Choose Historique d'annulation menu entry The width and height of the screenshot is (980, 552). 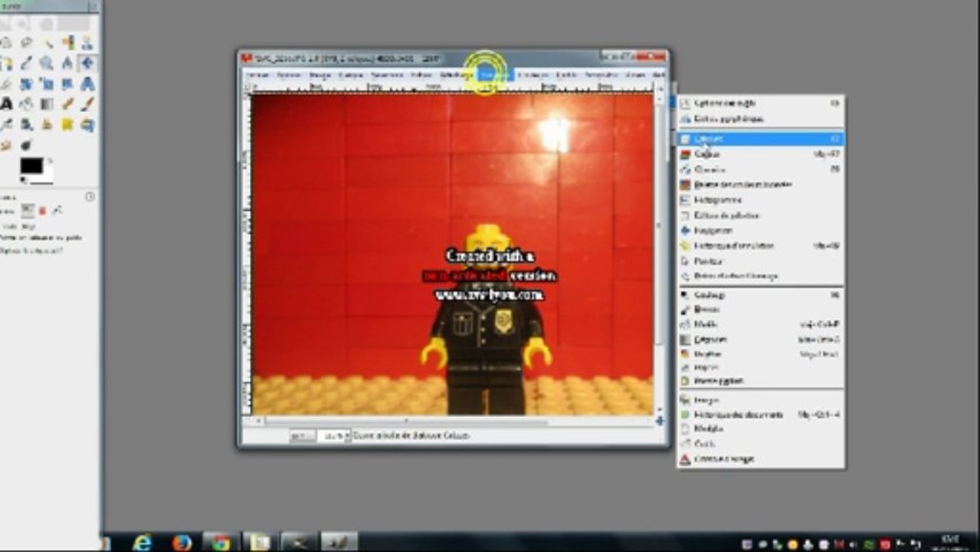[759, 245]
